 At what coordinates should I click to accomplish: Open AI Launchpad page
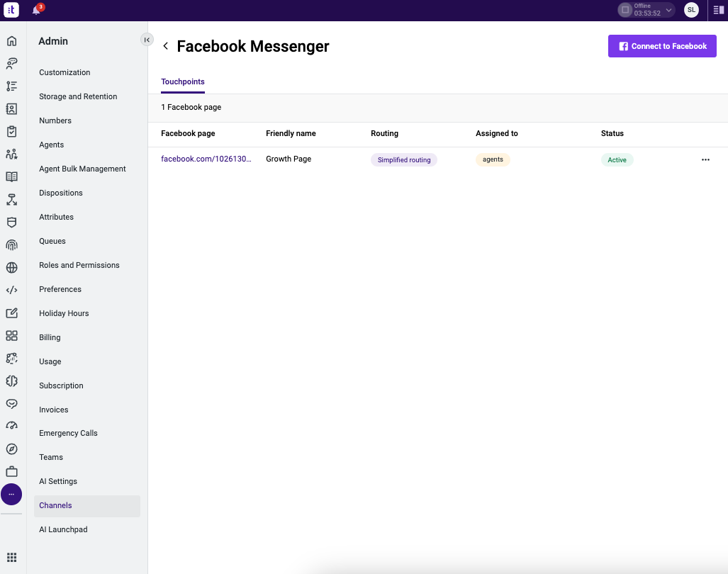[x=63, y=530]
